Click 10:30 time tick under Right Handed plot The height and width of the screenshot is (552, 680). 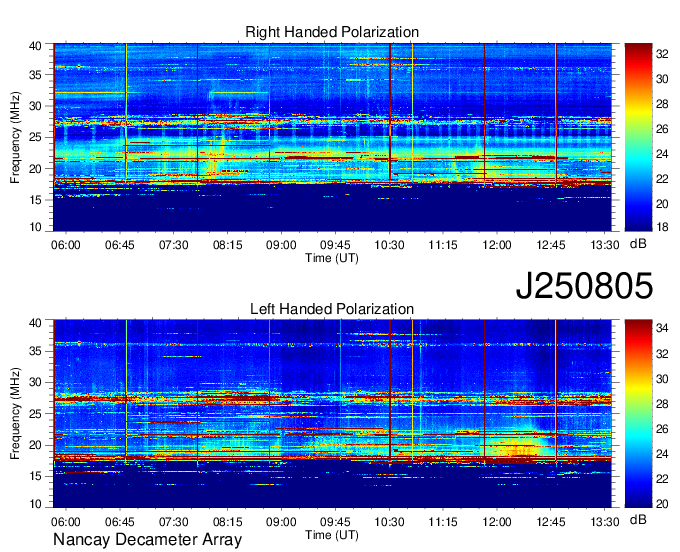point(389,245)
